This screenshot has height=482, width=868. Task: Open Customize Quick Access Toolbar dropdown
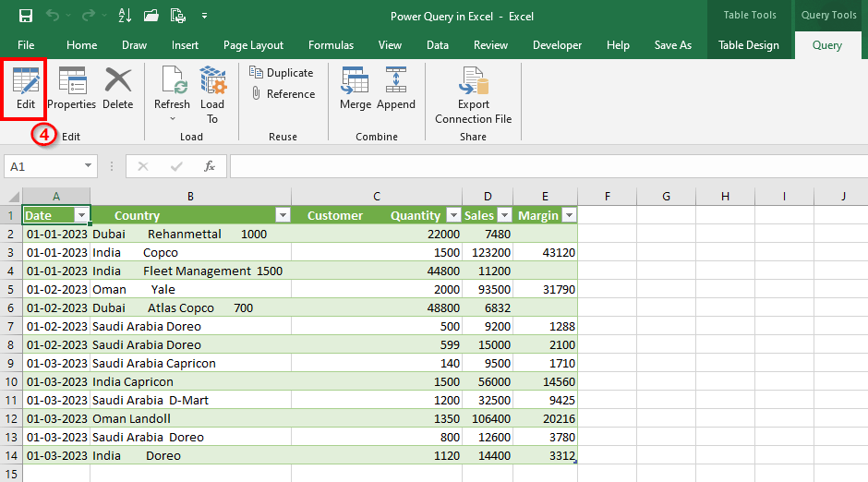[204, 16]
